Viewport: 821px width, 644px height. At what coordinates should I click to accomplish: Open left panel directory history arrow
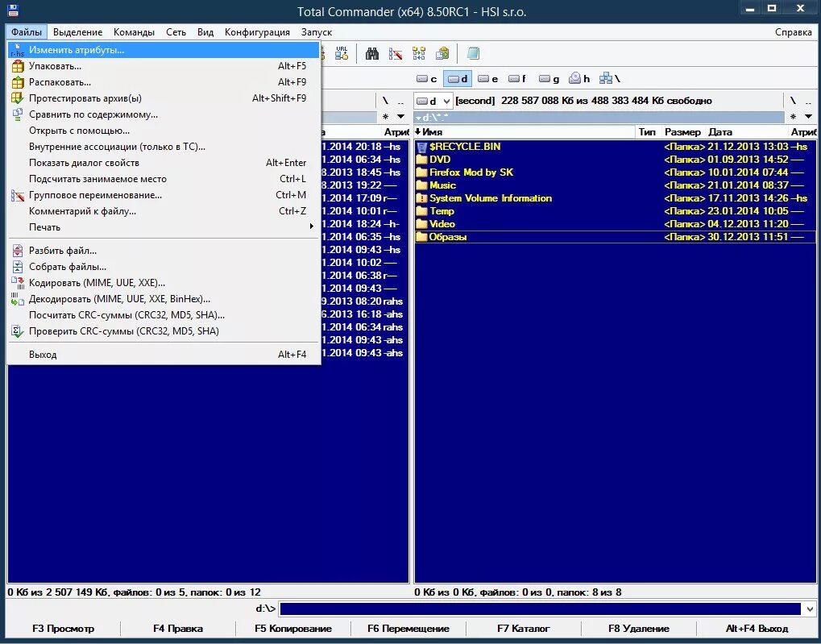click(x=400, y=116)
